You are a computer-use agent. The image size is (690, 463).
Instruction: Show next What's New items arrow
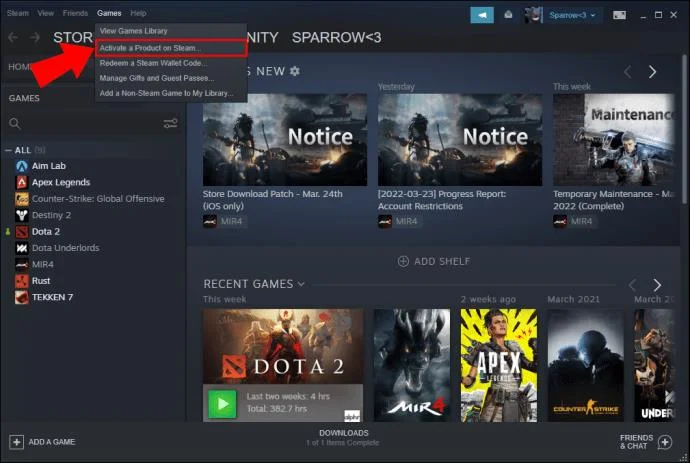[x=652, y=71]
